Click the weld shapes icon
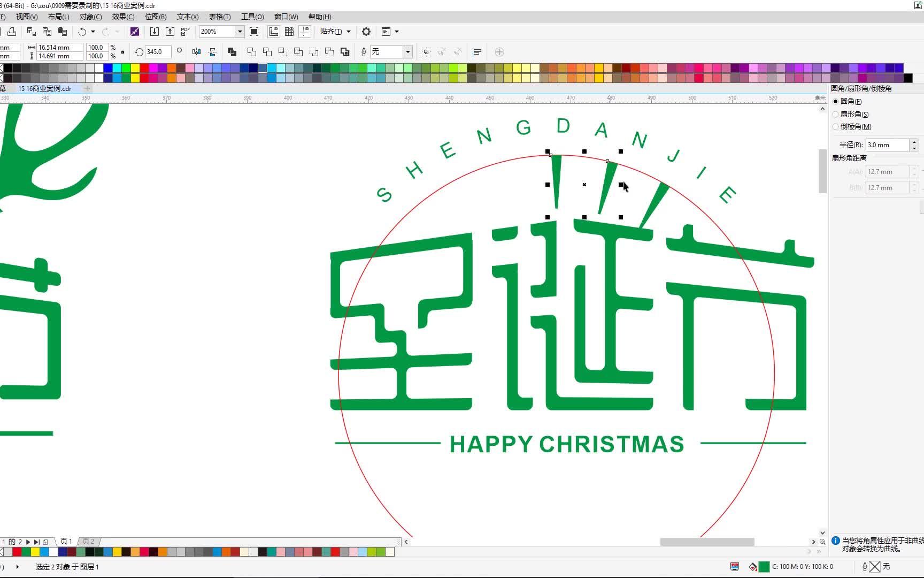The height and width of the screenshot is (578, 924). tap(252, 52)
